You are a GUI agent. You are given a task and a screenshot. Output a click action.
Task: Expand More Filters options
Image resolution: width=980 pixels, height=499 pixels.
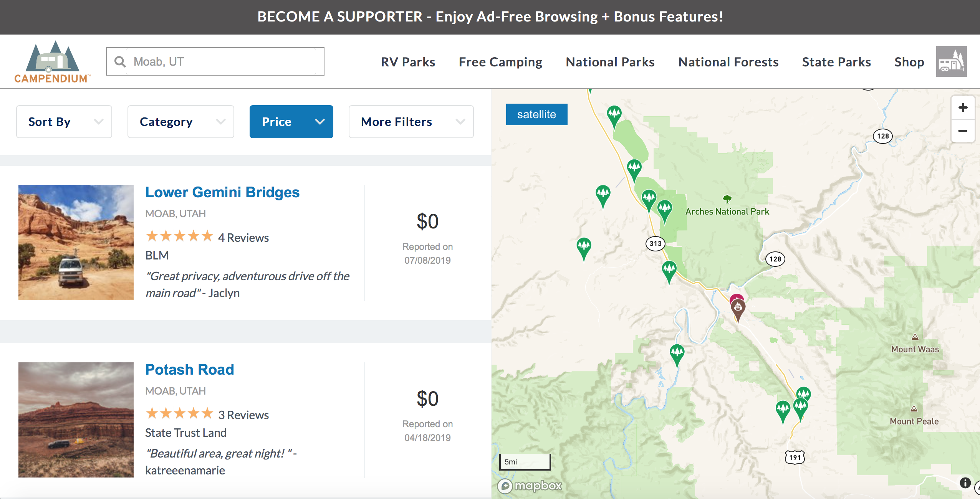point(411,122)
